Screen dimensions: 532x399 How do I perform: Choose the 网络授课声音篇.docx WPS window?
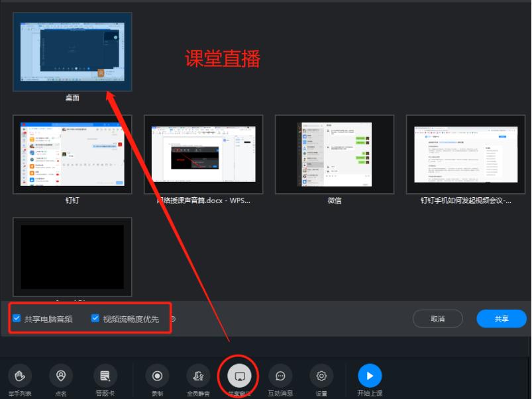pyautogui.click(x=203, y=154)
